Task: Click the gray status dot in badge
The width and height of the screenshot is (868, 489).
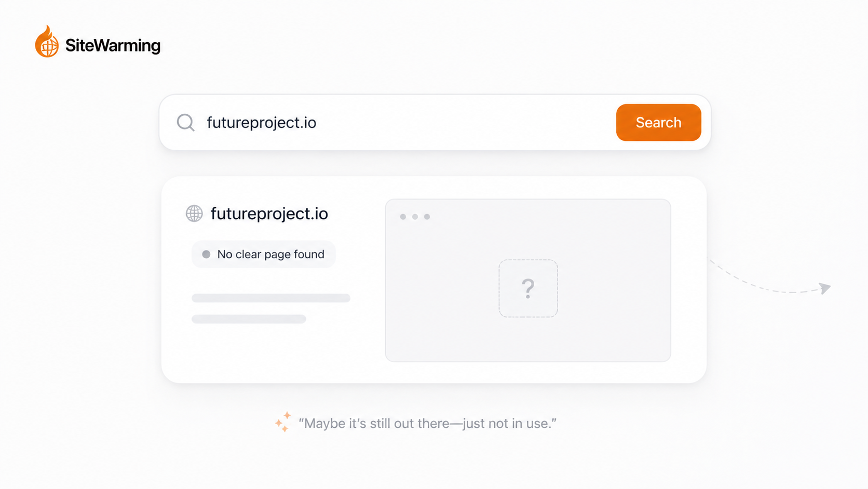Action: pos(206,254)
